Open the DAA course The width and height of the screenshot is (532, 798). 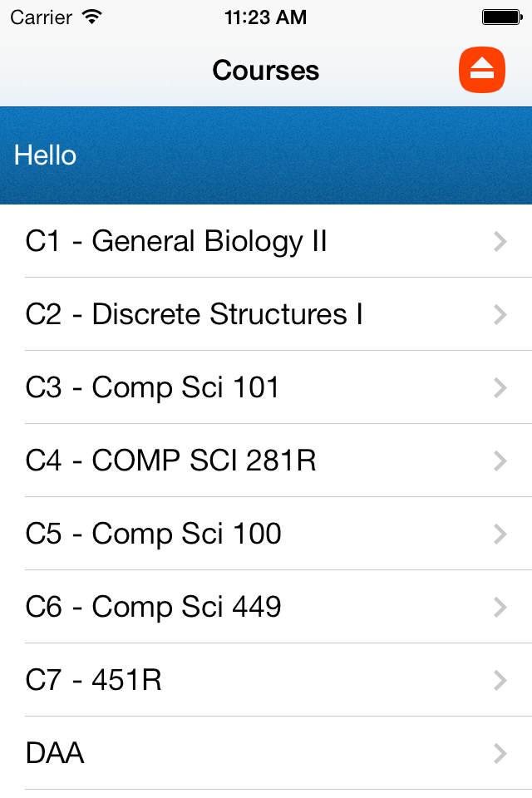55,753
